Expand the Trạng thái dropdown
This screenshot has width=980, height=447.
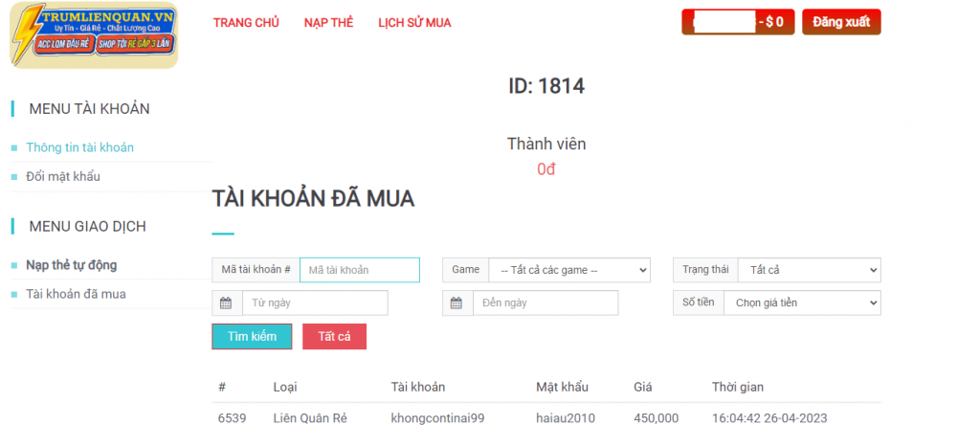pos(809,270)
